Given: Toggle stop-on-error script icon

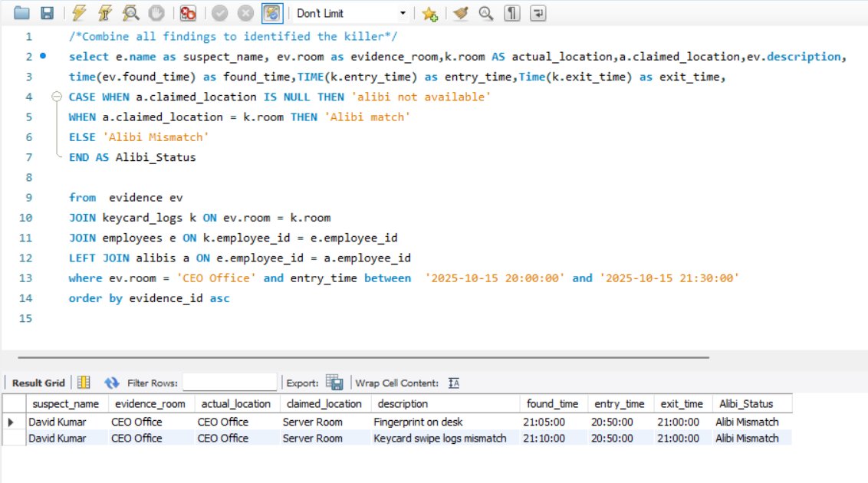Looking at the screenshot, I should pyautogui.click(x=188, y=13).
